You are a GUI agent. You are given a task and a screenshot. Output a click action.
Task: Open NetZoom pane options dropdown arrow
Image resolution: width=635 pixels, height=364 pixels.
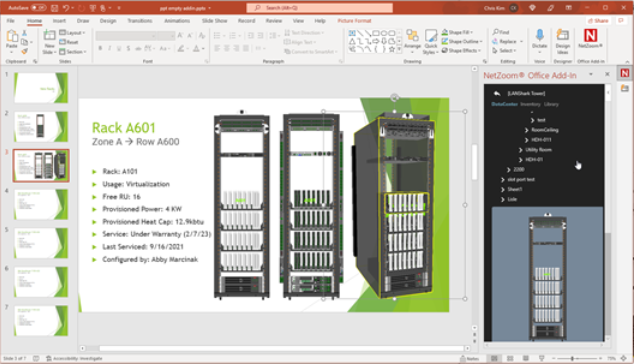pos(591,75)
